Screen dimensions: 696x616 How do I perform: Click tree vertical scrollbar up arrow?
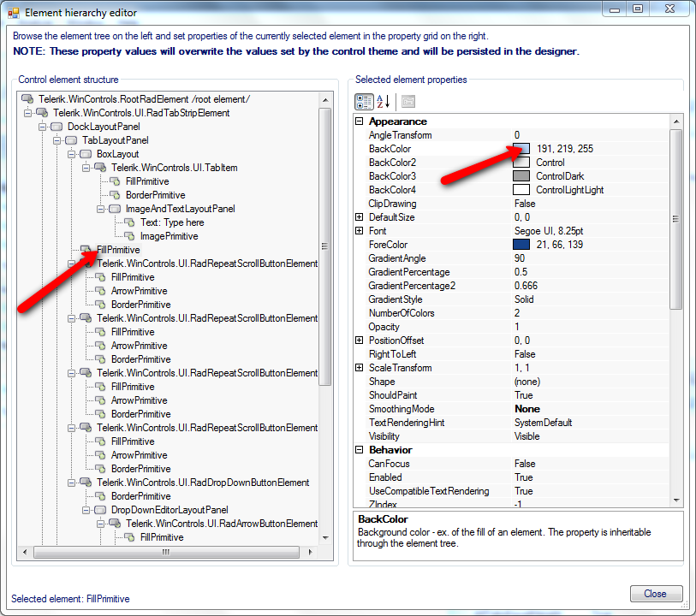coord(325,100)
